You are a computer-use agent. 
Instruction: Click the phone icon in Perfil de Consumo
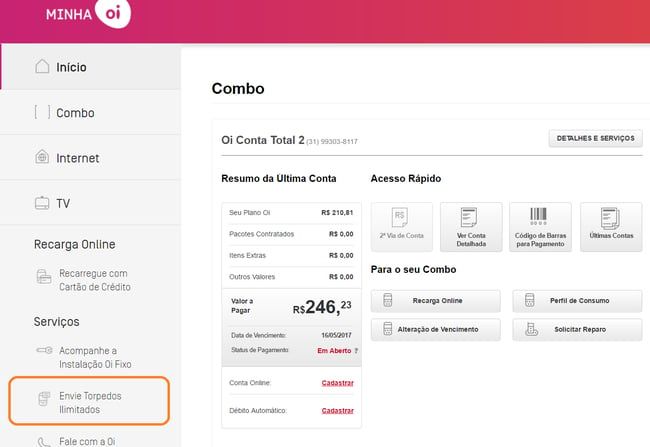[529, 300]
